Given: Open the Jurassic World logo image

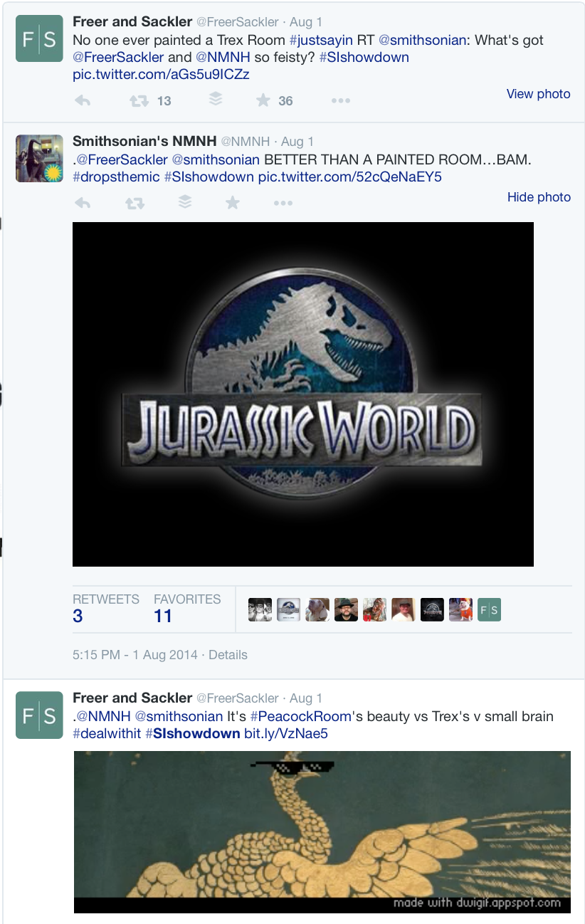Looking at the screenshot, I should (x=302, y=394).
